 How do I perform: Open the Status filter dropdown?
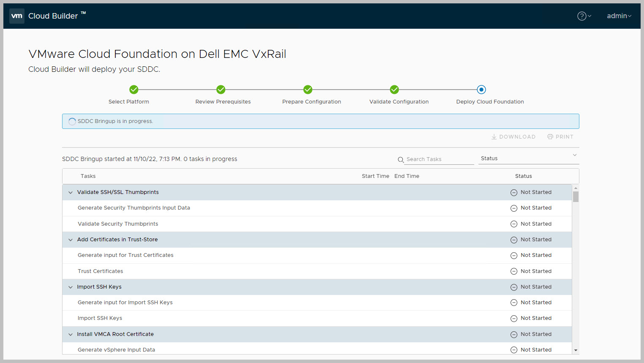pos(528,158)
